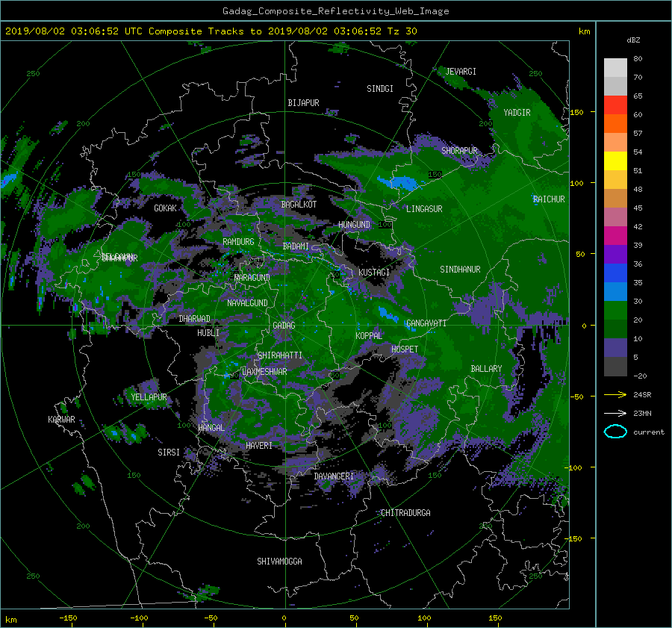Click the dBZ legend heading
Screen dimensions: 672x628
click(x=633, y=40)
